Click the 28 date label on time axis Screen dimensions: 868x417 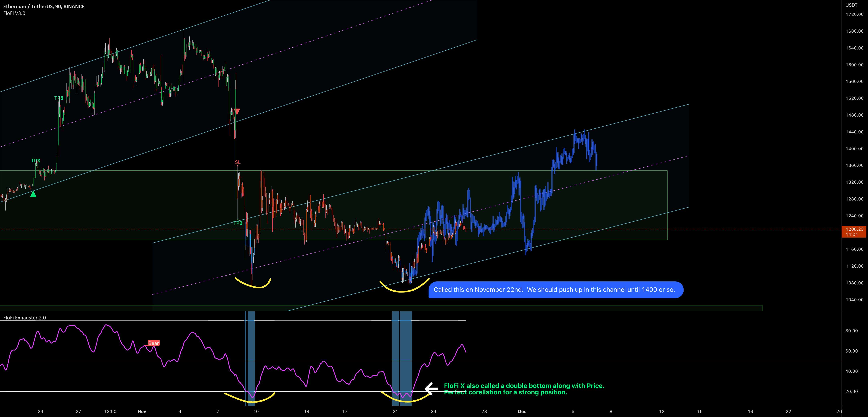[484, 411]
